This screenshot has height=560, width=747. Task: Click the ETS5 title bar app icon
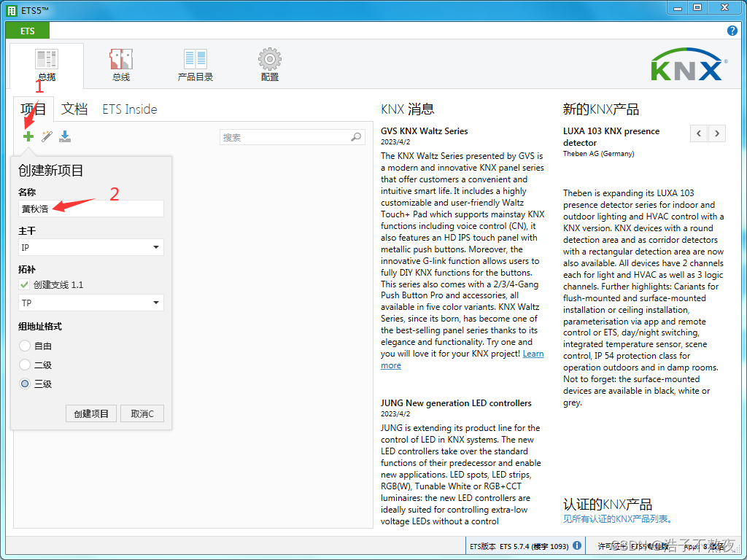pos(12,10)
